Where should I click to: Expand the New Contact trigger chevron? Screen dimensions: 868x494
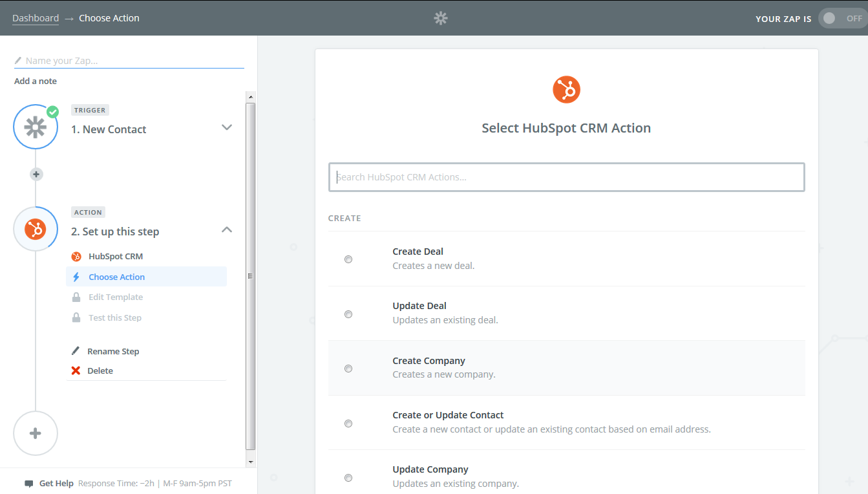point(227,127)
